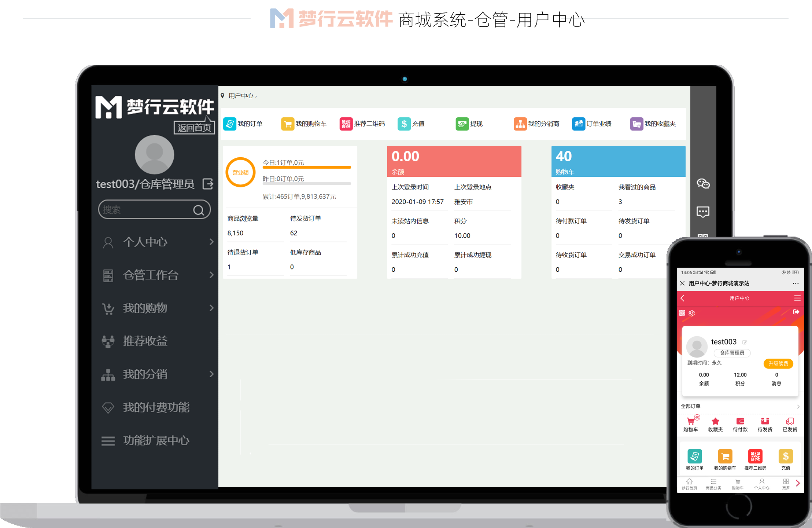Click the WeChat icon on right strip
Image resolution: width=812 pixels, height=528 pixels.
coord(703,183)
